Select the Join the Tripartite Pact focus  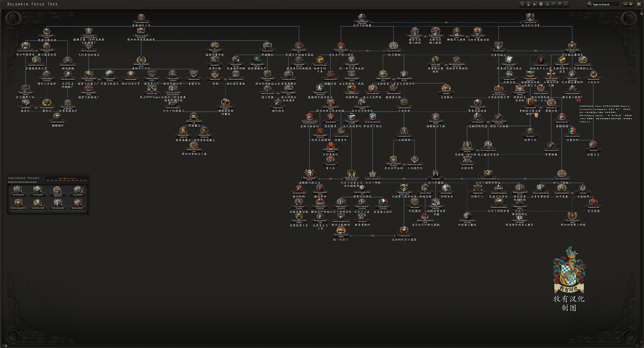coord(562,175)
